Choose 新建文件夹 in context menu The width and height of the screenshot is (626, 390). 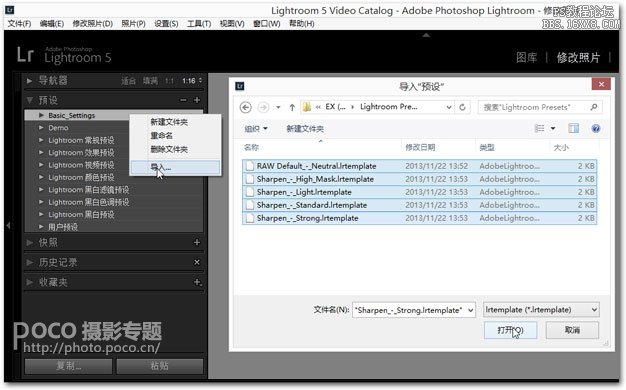click(169, 122)
